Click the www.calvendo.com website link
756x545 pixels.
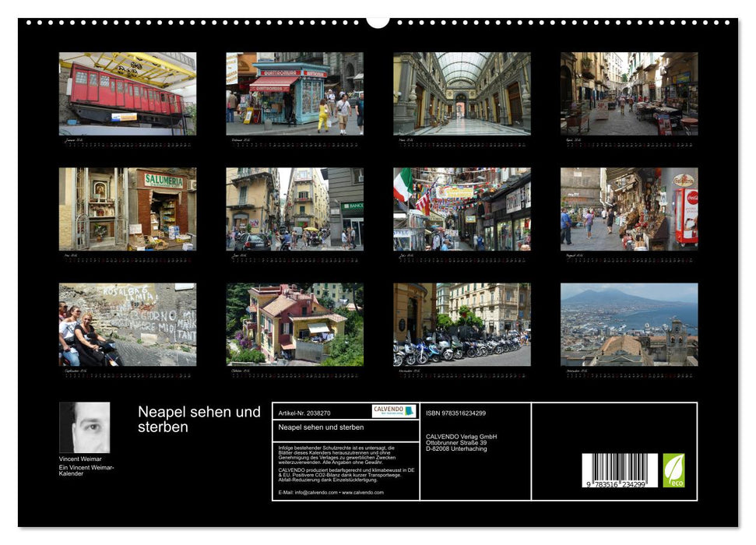(362, 493)
